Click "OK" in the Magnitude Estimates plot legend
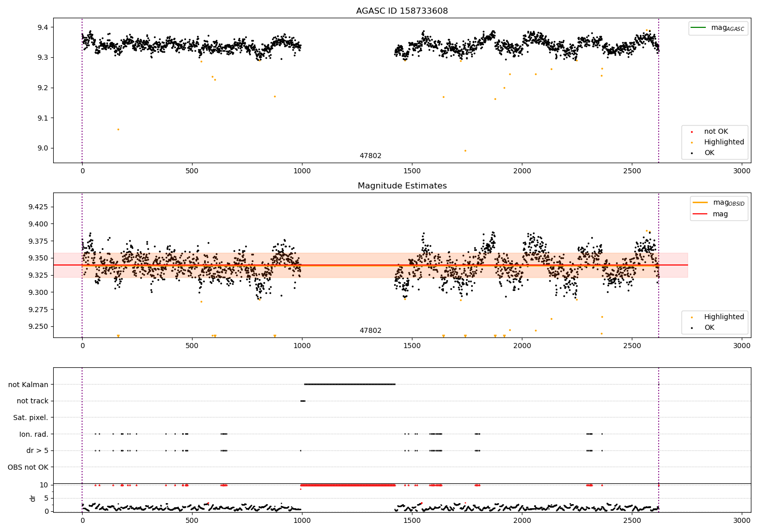 pos(702,328)
